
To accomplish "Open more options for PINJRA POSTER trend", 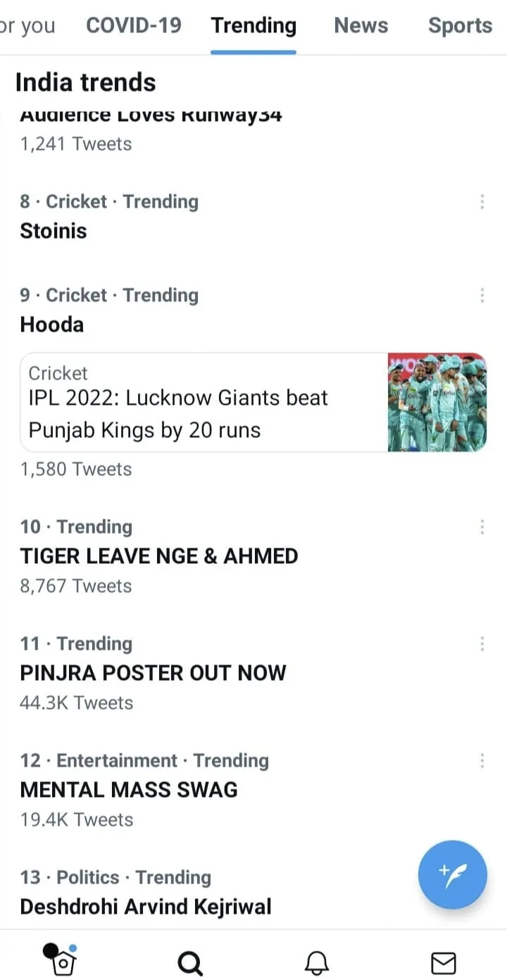I will [482, 644].
